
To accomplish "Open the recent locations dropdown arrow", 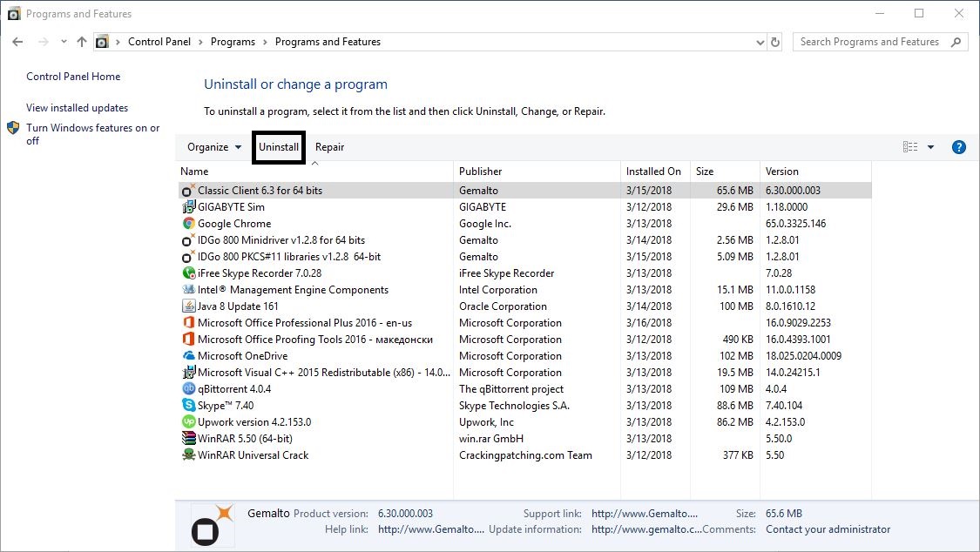I will [64, 42].
